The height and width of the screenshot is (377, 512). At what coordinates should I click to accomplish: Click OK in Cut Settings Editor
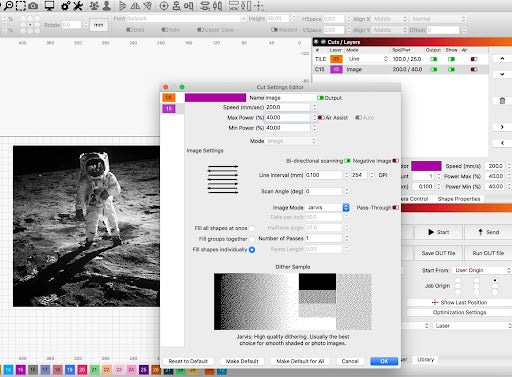pyautogui.click(x=384, y=361)
